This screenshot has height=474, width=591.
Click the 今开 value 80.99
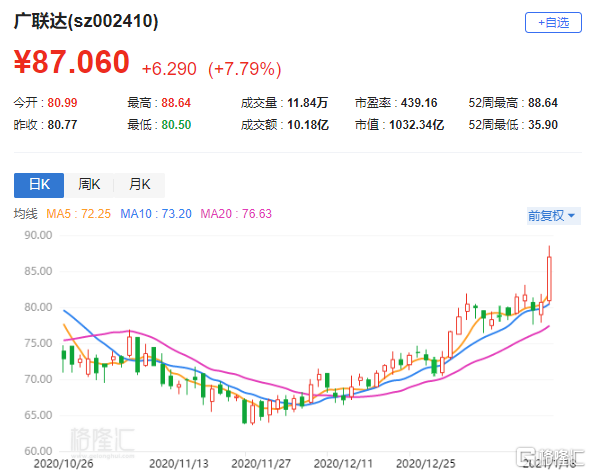point(62,102)
